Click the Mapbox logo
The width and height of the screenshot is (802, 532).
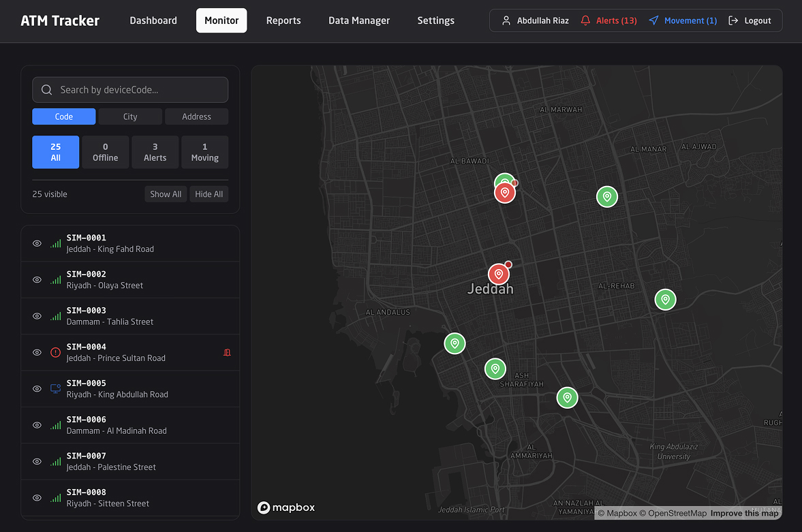tap(286, 507)
